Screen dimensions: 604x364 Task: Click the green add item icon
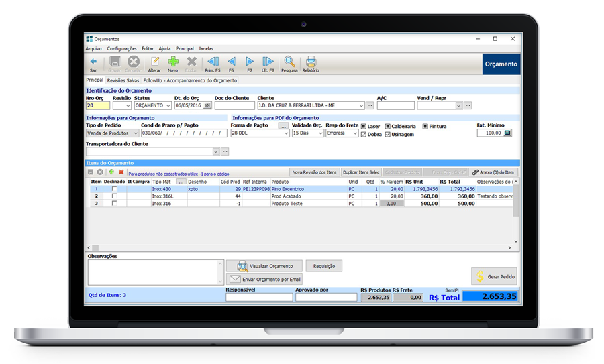pyautogui.click(x=111, y=172)
